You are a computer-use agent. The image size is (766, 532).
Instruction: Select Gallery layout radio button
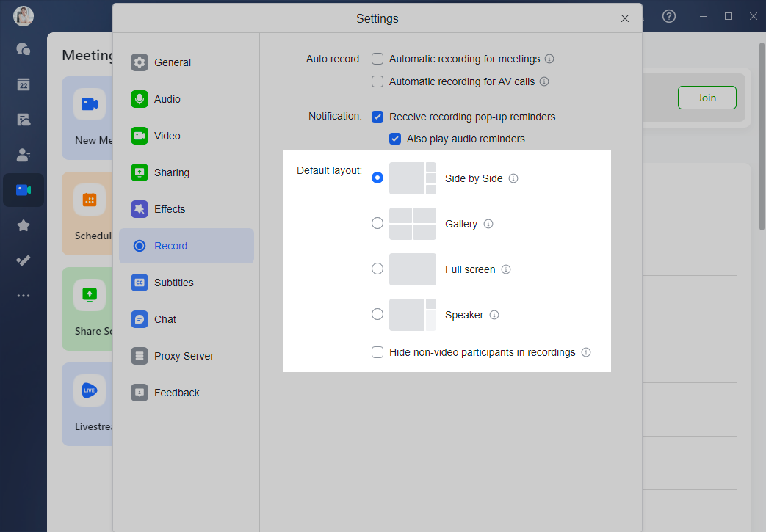(377, 223)
